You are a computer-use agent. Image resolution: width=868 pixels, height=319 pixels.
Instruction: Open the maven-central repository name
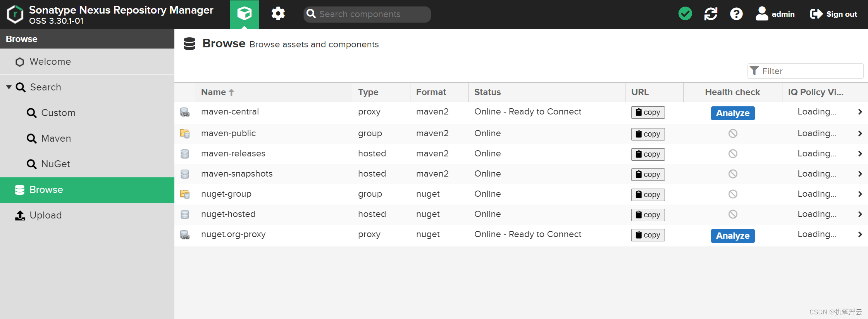230,112
